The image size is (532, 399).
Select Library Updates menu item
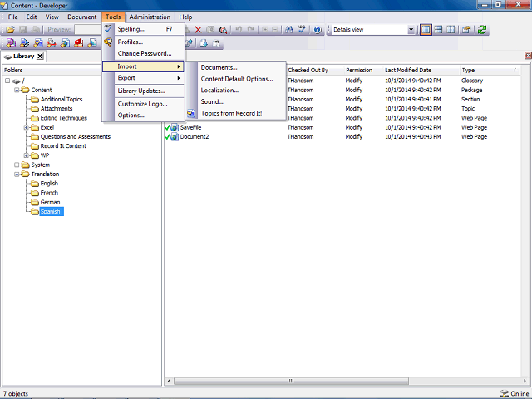pyautogui.click(x=143, y=91)
